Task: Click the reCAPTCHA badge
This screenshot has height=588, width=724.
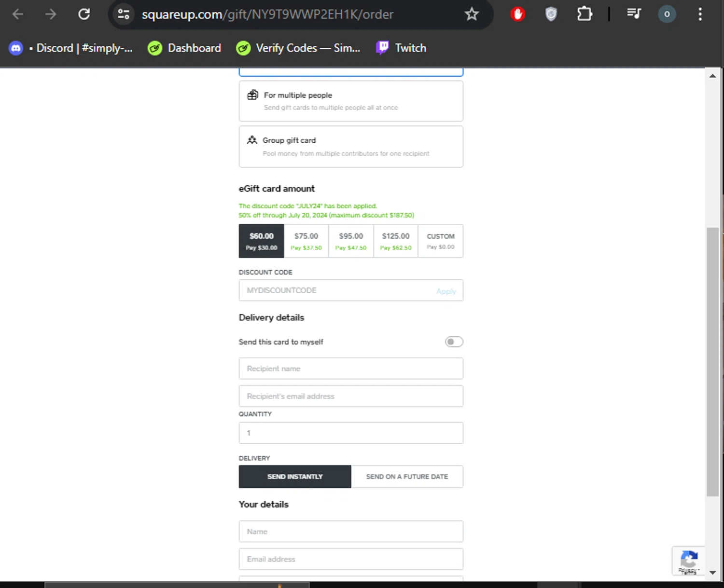Action: (689, 561)
